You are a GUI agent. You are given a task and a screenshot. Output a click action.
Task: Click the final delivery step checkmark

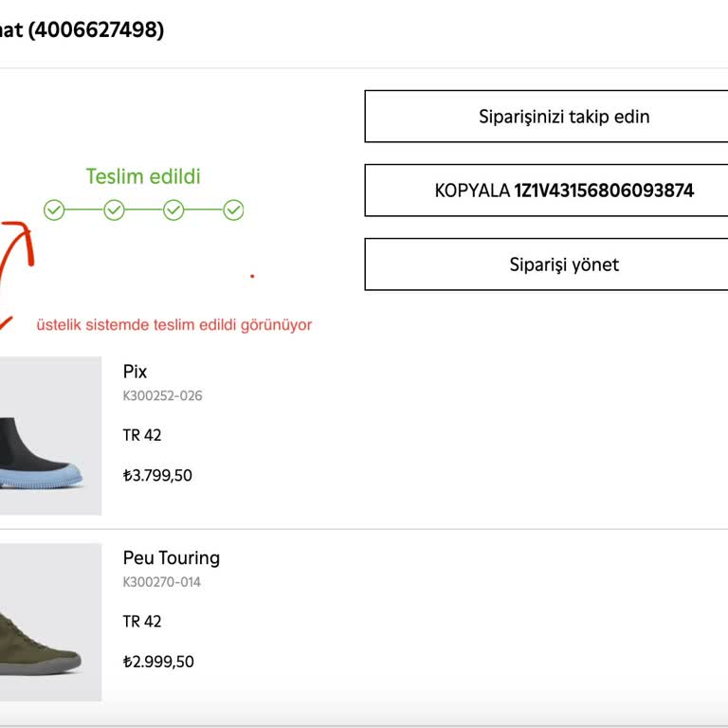pyautogui.click(x=233, y=210)
